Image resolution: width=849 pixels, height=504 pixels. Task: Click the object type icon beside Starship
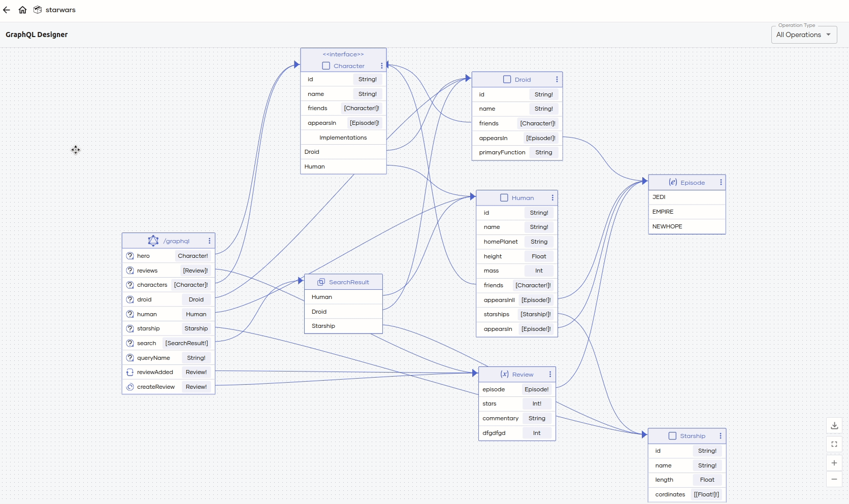coord(672,436)
